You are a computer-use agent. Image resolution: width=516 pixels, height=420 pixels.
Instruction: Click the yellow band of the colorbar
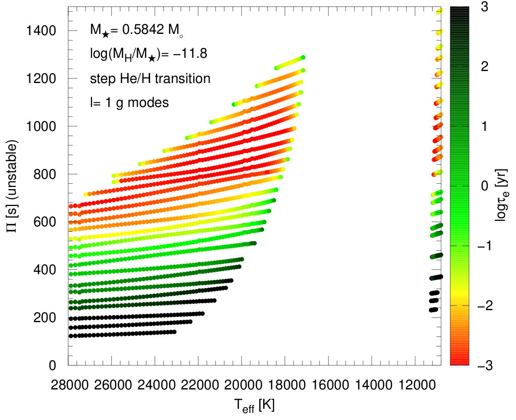pyautogui.click(x=459, y=297)
